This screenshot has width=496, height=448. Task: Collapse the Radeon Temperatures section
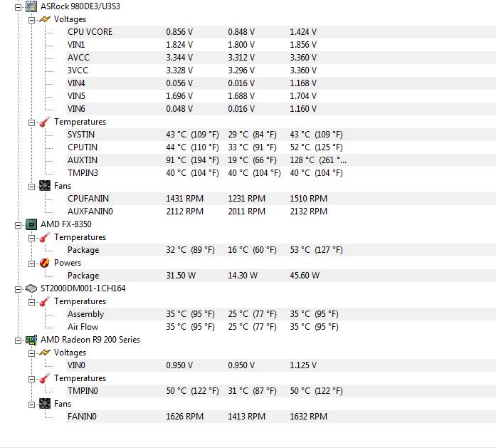pyautogui.click(x=31, y=379)
